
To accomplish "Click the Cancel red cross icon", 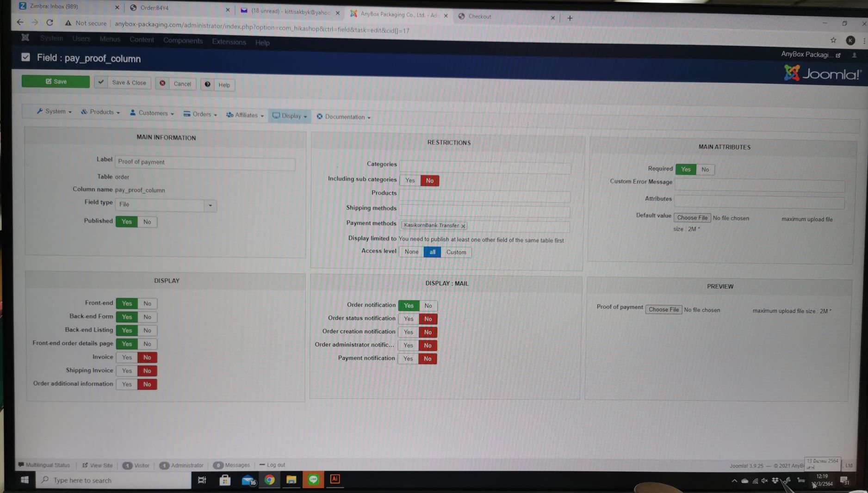I will tap(162, 83).
